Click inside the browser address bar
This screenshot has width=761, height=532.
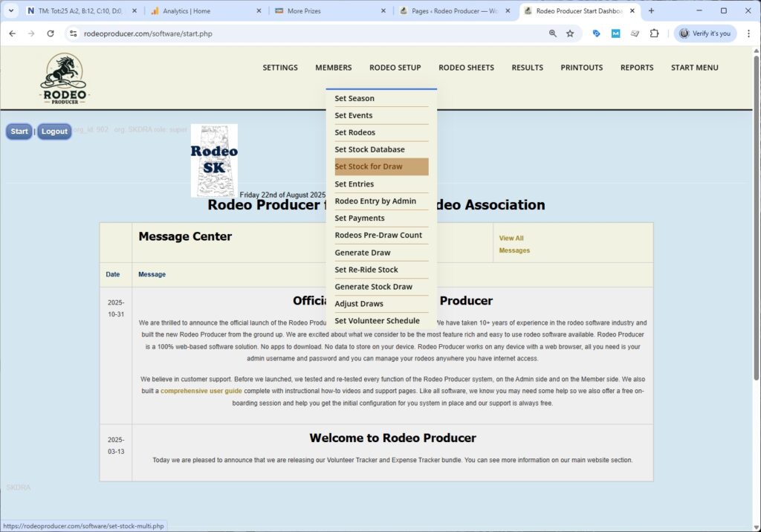point(297,33)
